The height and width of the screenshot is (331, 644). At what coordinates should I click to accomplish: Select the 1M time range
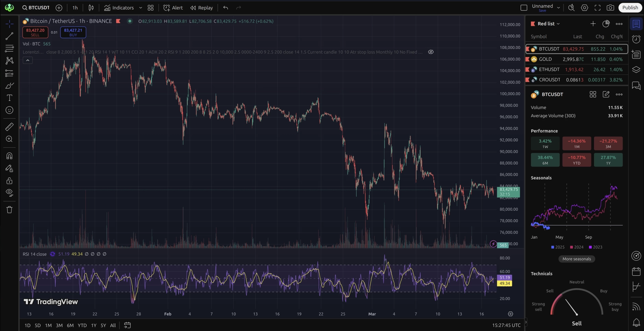pyautogui.click(x=48, y=325)
